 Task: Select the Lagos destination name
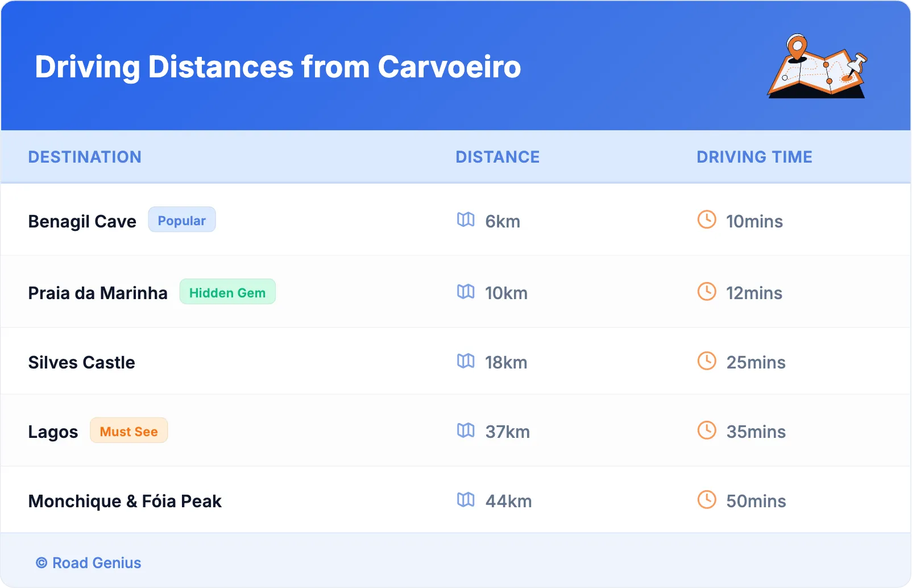(x=53, y=433)
